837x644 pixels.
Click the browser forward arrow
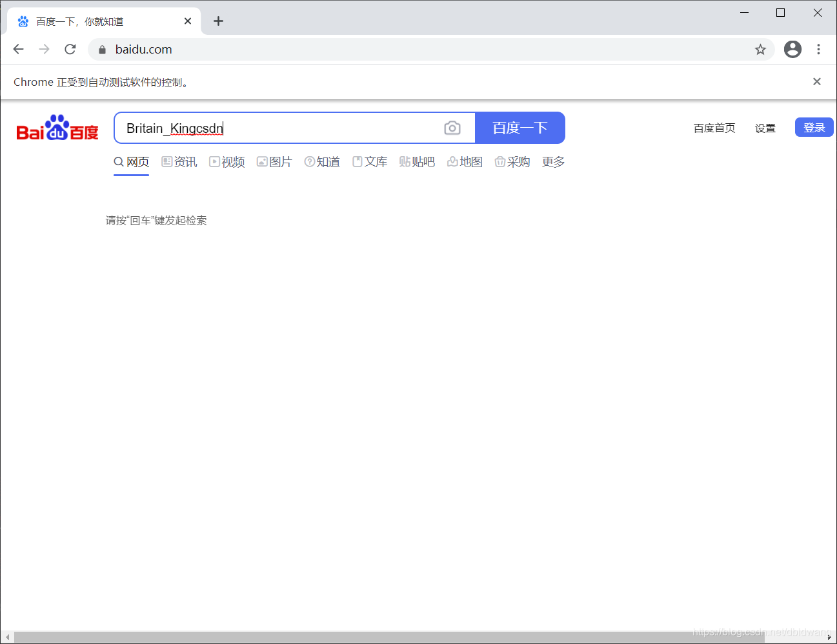pyautogui.click(x=44, y=49)
